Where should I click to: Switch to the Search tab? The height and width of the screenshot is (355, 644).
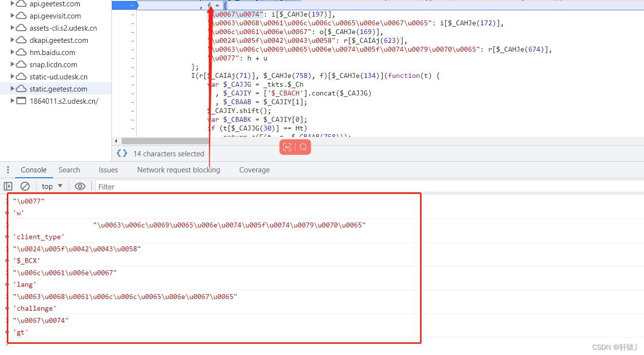(69, 170)
